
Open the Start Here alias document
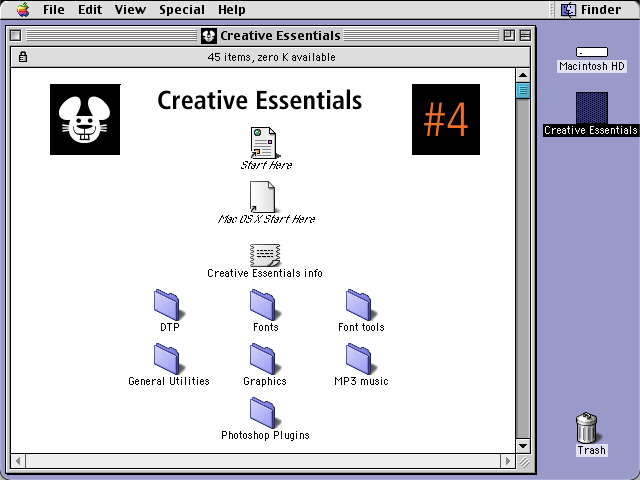point(263,143)
